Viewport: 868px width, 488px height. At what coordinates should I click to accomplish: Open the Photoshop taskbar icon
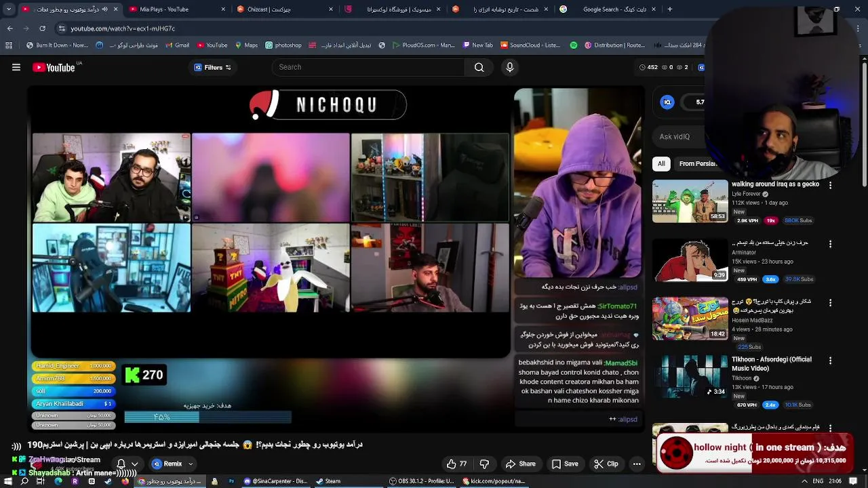click(x=231, y=481)
